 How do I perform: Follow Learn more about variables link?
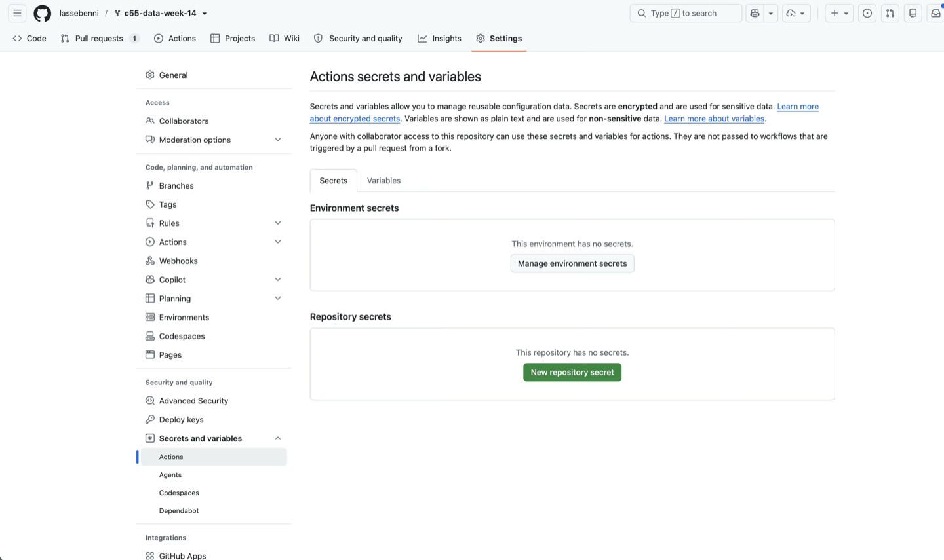pyautogui.click(x=714, y=119)
